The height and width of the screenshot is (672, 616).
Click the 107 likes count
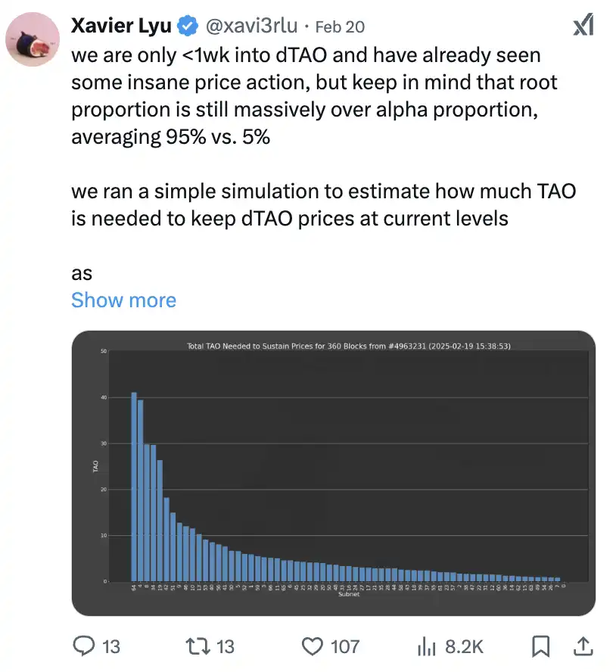coord(345,646)
